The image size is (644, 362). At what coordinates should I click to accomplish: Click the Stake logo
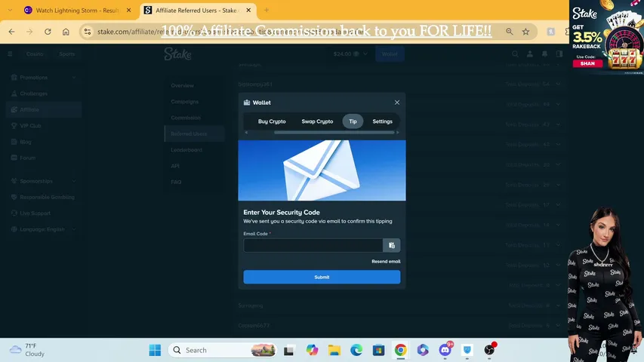[178, 54]
